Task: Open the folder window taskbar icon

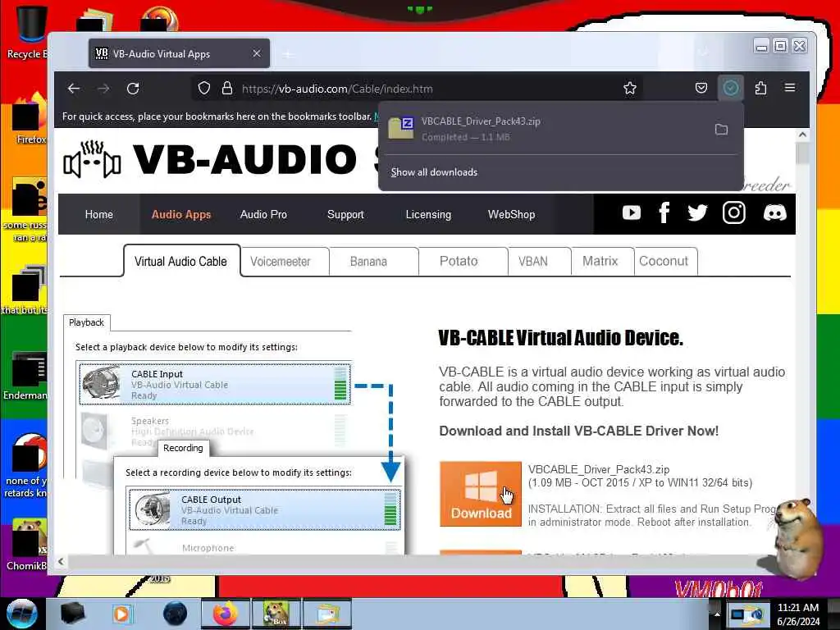Action: coord(327,614)
